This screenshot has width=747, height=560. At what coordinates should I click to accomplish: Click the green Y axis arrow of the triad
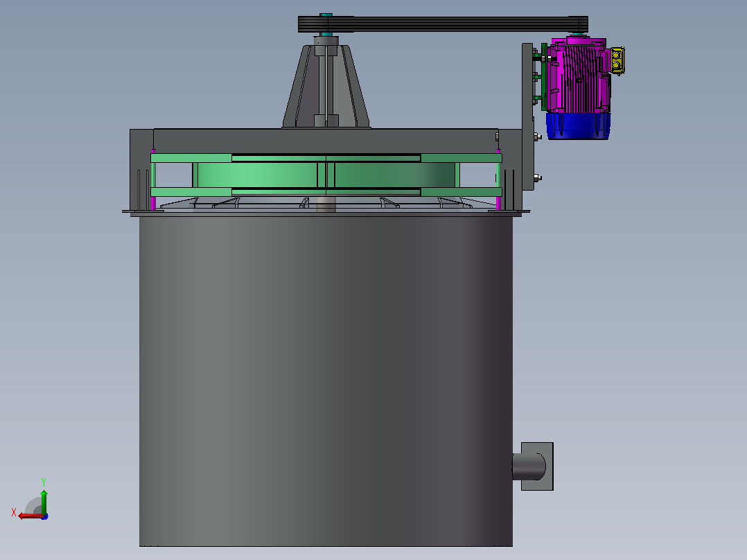pos(44,501)
